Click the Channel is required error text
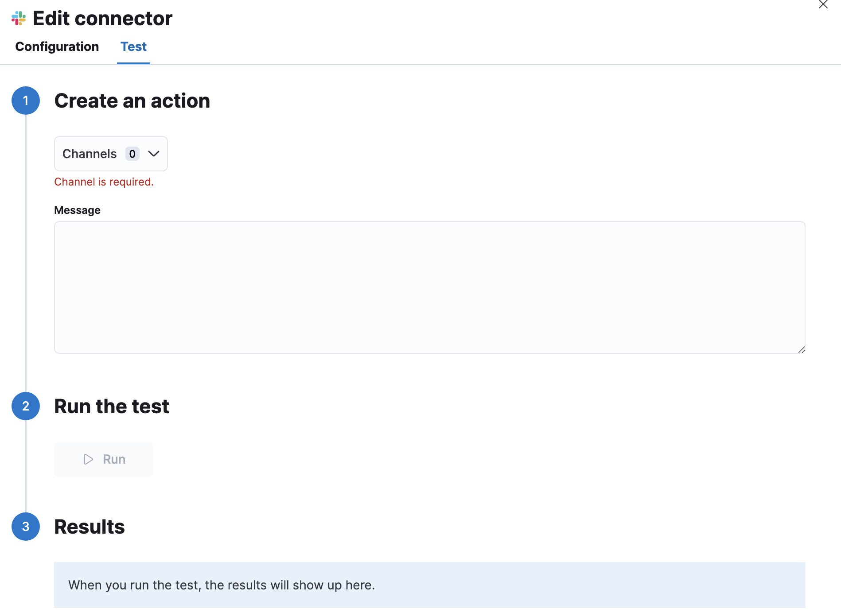Screen dimensions: 841x616 pos(104,182)
